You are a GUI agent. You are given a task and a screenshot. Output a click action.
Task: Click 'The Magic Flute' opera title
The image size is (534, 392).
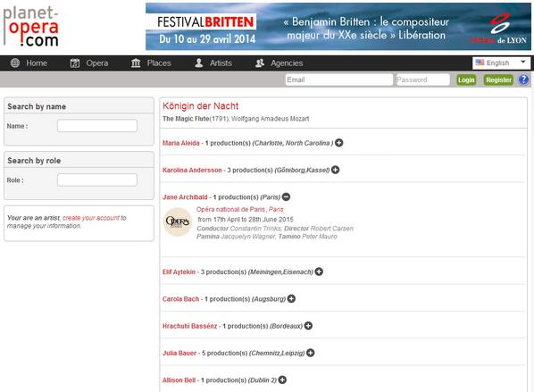point(186,119)
